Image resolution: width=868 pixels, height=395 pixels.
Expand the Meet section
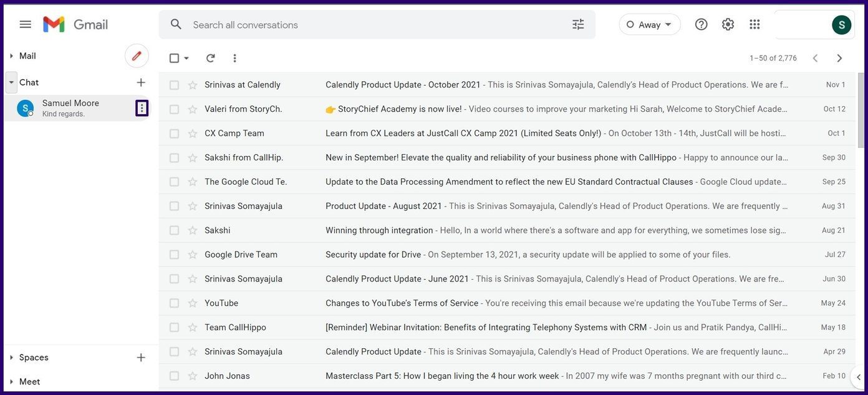click(x=12, y=382)
